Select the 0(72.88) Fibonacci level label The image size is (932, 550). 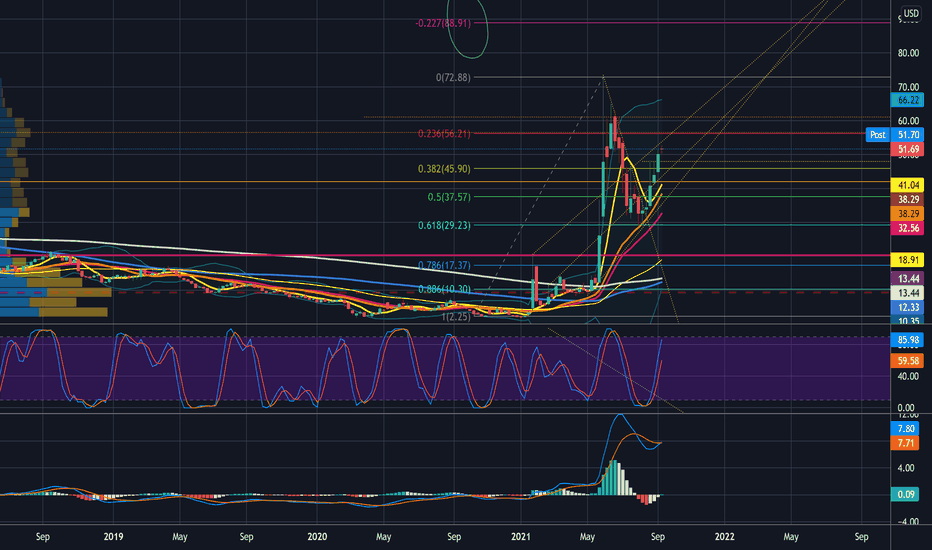click(453, 77)
